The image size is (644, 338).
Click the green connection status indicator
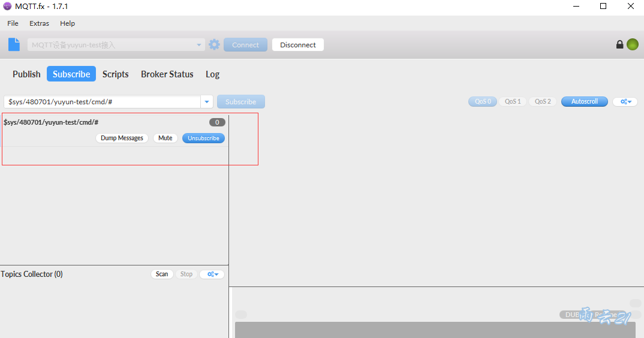click(x=633, y=44)
